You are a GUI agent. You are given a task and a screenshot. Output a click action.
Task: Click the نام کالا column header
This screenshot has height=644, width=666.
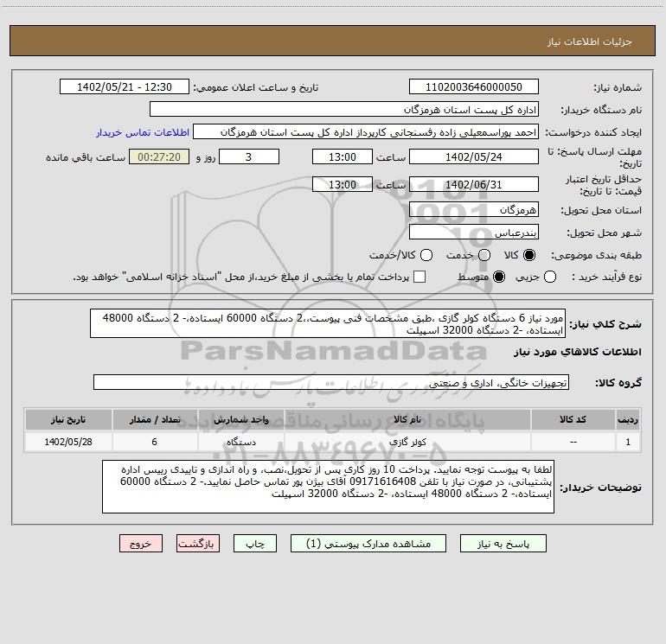click(407, 420)
